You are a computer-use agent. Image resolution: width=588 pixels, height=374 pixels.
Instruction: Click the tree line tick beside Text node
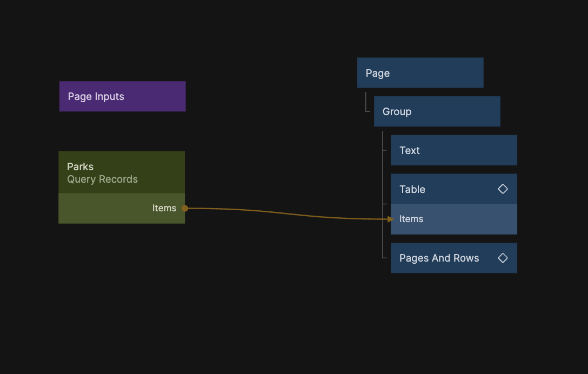point(384,150)
